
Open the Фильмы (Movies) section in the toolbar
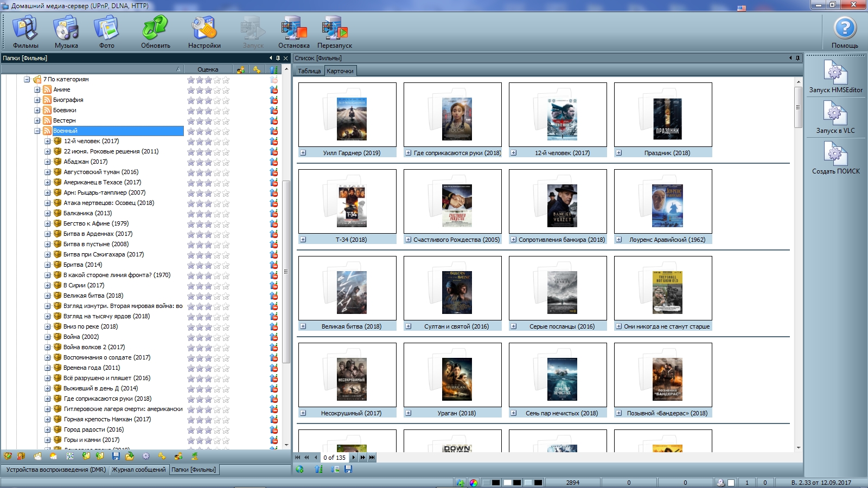(x=25, y=32)
